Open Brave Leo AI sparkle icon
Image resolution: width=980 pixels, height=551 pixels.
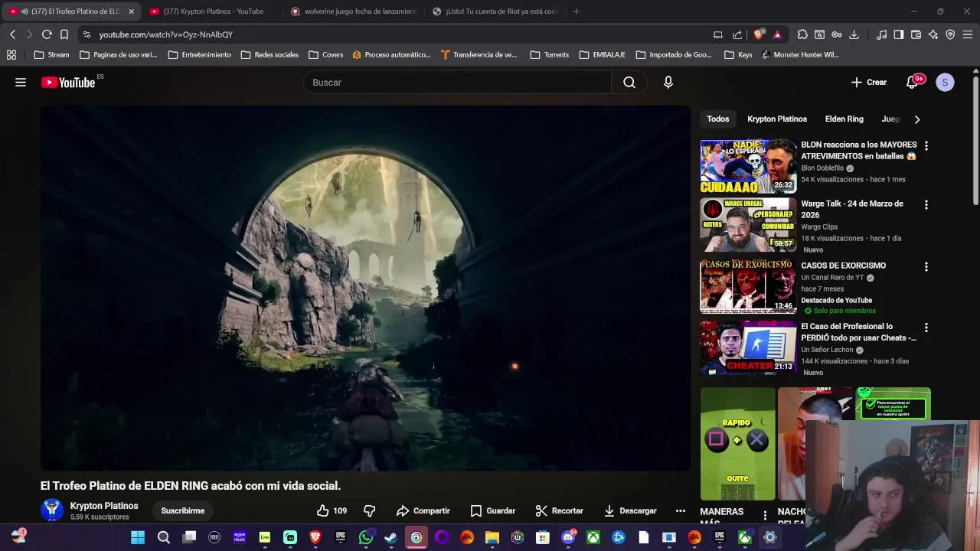tap(933, 34)
